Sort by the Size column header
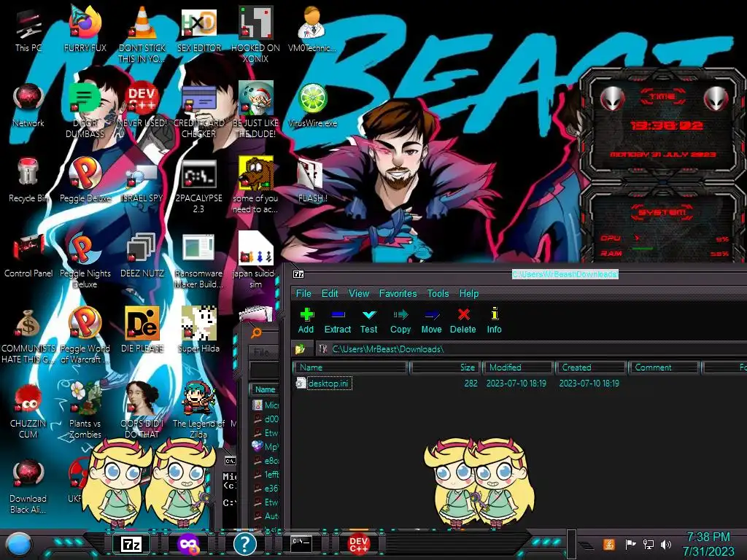Image resolution: width=747 pixels, height=560 pixels. click(444, 367)
